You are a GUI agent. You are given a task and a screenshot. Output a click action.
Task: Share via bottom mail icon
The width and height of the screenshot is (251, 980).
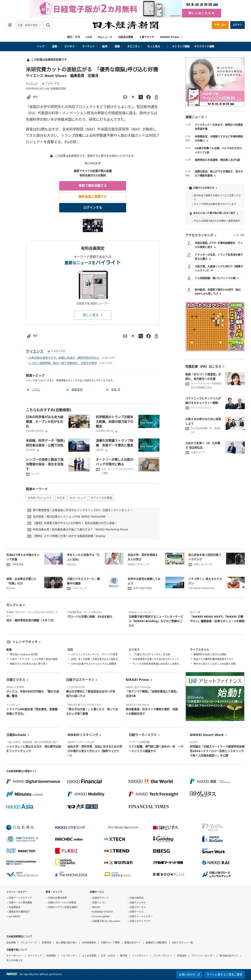tap(125, 336)
